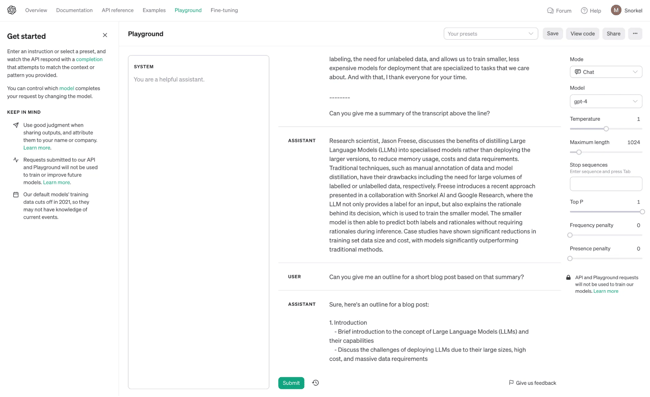Viewport: 650px width, 397px height.
Task: Switch to the Documentation tab
Action: 74,10
